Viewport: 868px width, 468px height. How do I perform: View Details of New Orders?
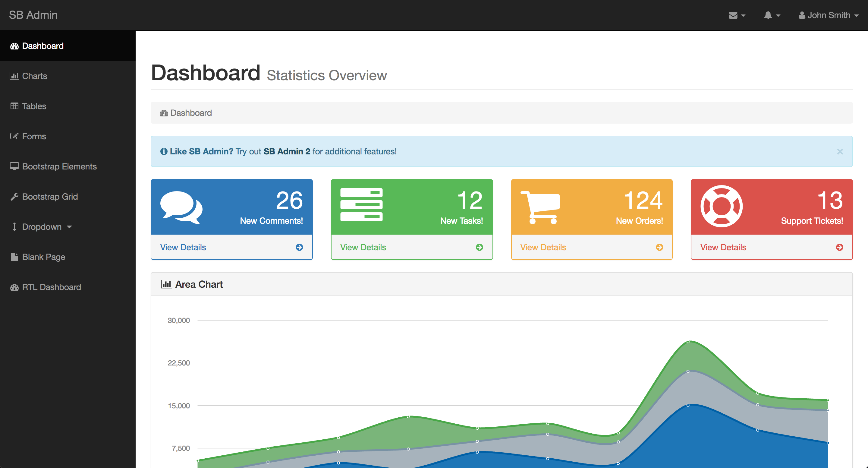592,247
